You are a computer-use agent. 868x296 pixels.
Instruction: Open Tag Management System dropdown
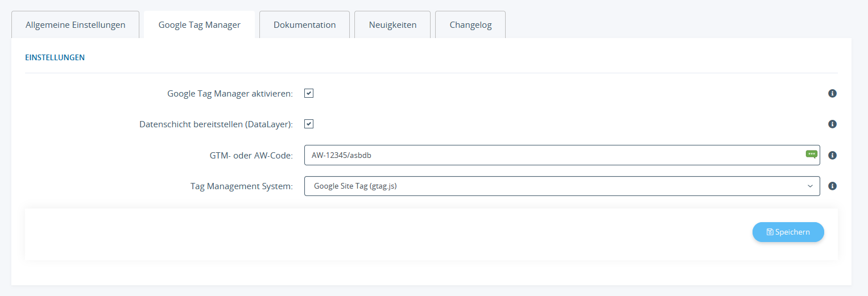pos(562,186)
